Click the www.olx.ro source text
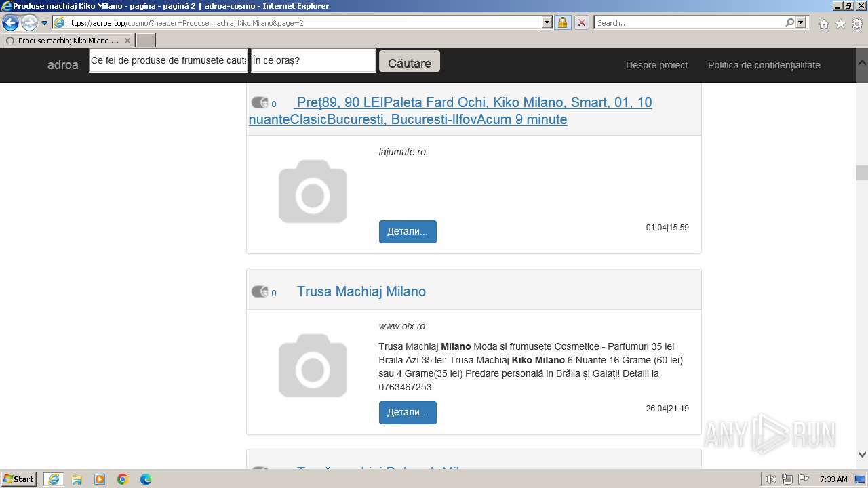Image resolution: width=868 pixels, height=488 pixels. (402, 326)
